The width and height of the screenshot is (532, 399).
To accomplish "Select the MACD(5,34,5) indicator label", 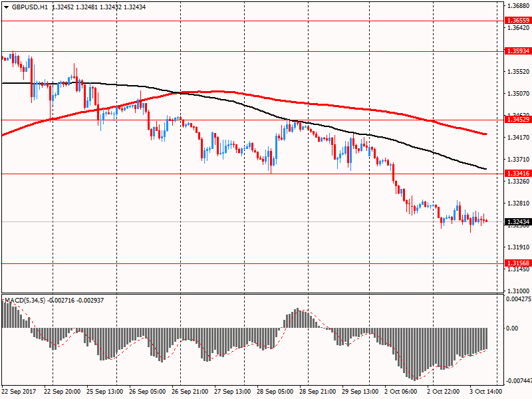I will click(25, 301).
